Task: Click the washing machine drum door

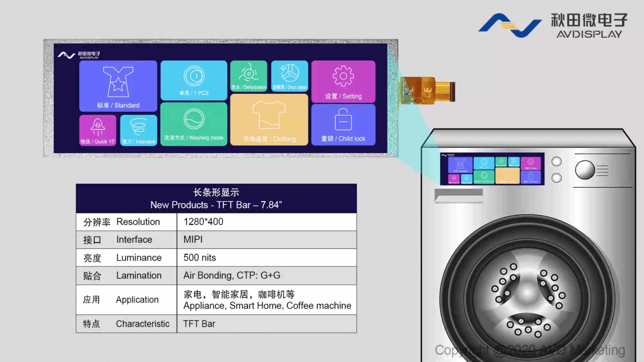Action: (x=527, y=292)
